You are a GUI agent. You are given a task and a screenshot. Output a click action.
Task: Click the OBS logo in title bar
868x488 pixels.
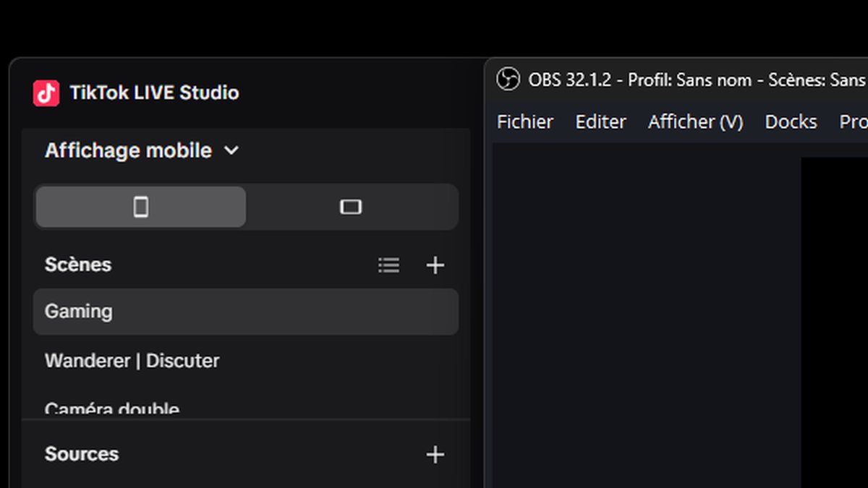click(x=509, y=79)
